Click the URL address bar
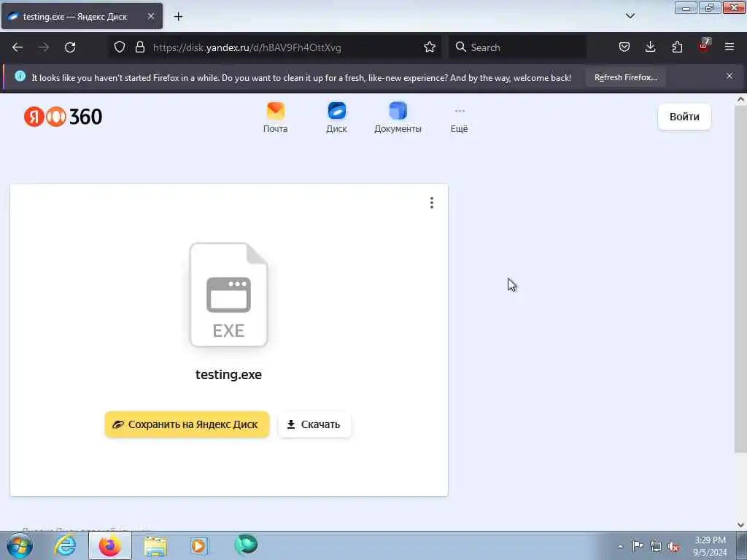Screen dimensions: 747x560 pyautogui.click(x=274, y=47)
